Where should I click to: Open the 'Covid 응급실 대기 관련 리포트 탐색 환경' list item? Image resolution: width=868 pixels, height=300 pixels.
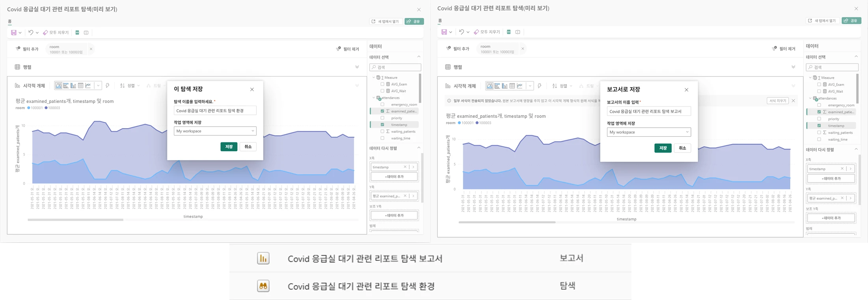[x=361, y=286]
